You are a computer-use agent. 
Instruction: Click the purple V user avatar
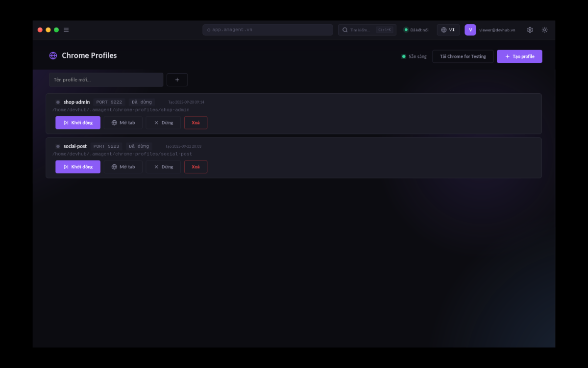pos(470,30)
